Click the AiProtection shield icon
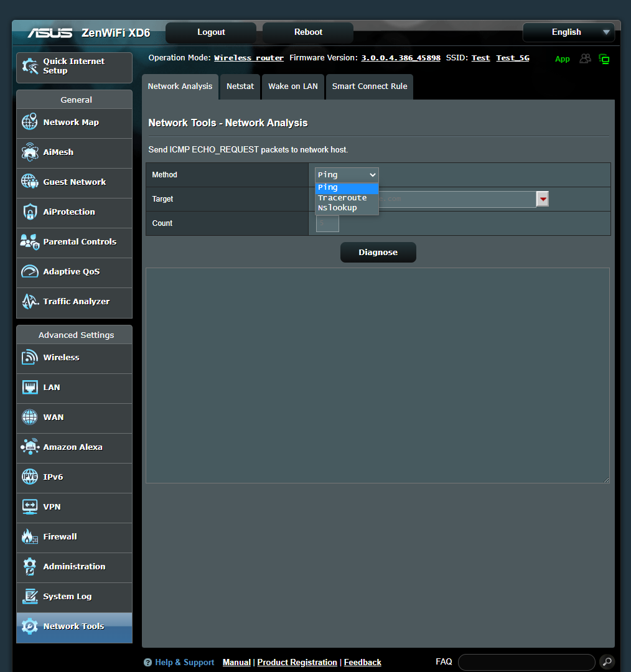 (30, 212)
